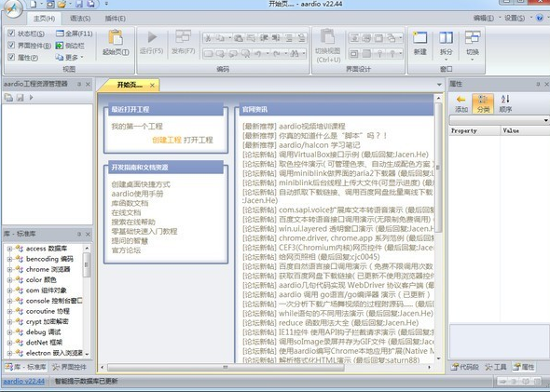Toggle the 状态栏(S) checkbox
The height and width of the screenshot is (392, 550).
pyautogui.click(x=11, y=34)
